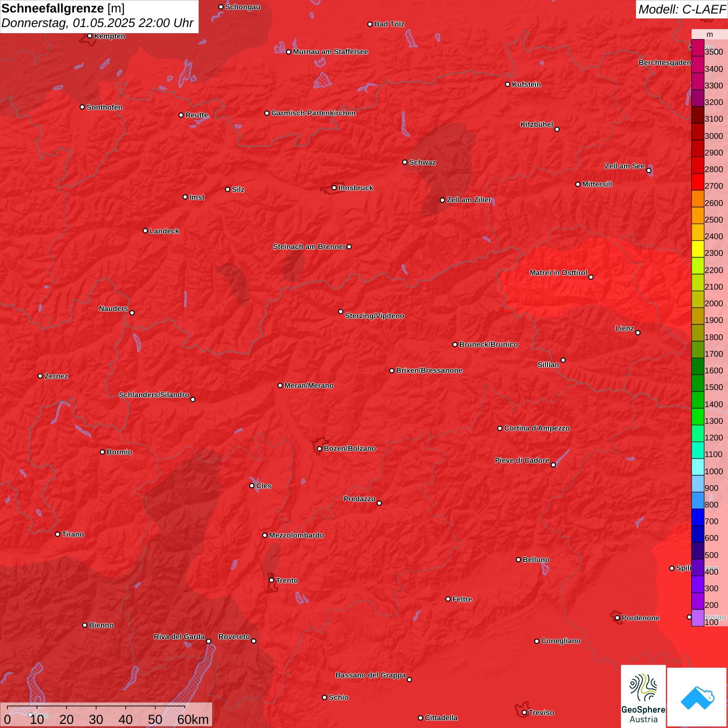Click the marker dot beside Tirano
This screenshot has width=728, height=728.
pyautogui.click(x=58, y=534)
